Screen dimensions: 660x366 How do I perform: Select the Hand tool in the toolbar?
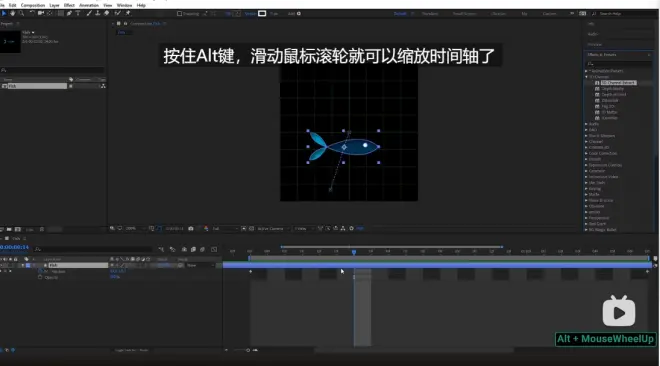(12, 13)
